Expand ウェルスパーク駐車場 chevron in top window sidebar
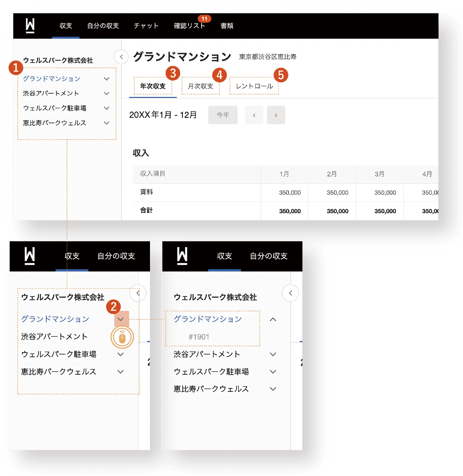This screenshot has height=476, width=463. [107, 108]
